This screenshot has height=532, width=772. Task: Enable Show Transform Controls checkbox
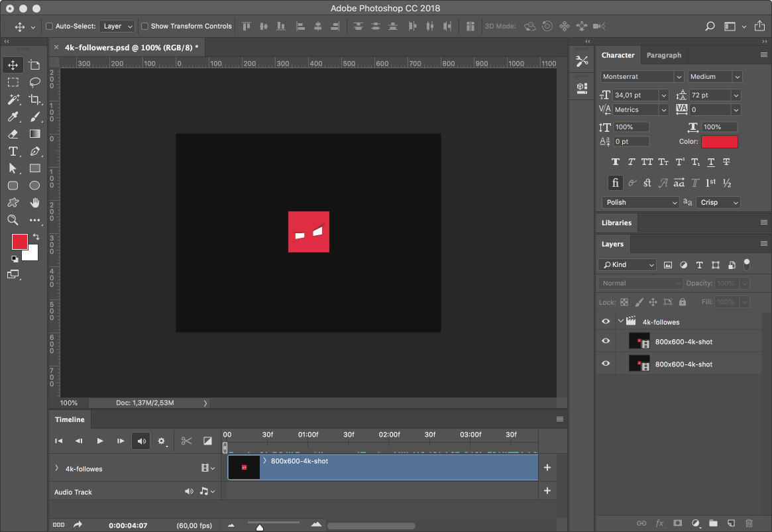144,26
